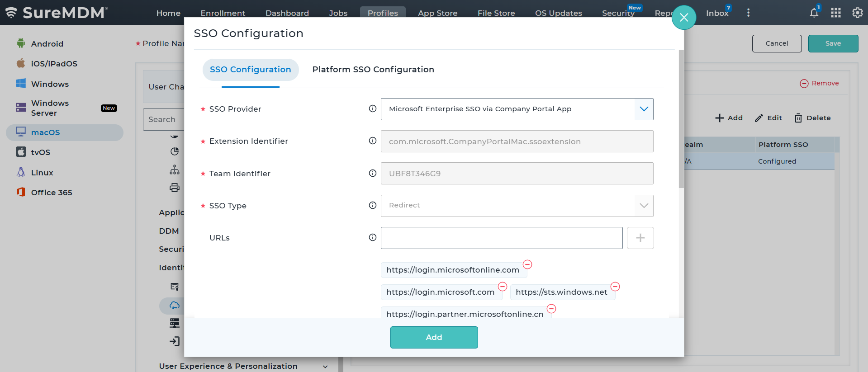868x372 pixels.
Task: Select the network hierarchy icon in sidebar
Action: point(175,170)
